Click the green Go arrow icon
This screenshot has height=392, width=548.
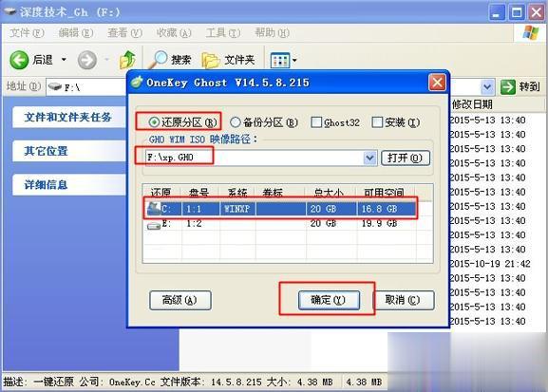(508, 86)
